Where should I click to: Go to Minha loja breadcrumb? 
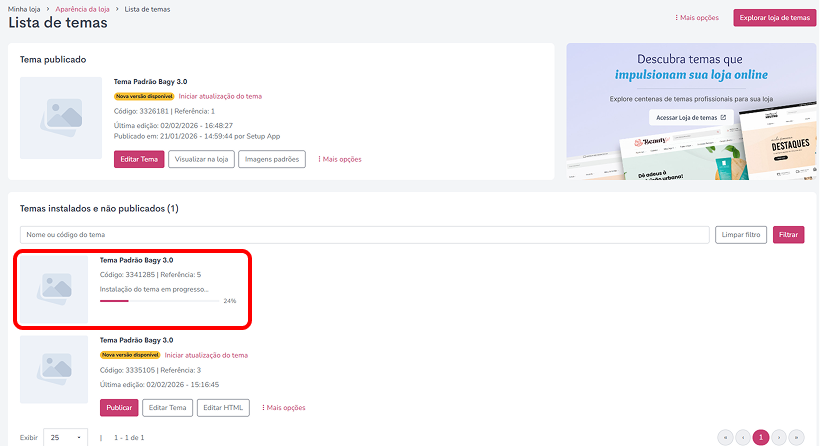24,9
